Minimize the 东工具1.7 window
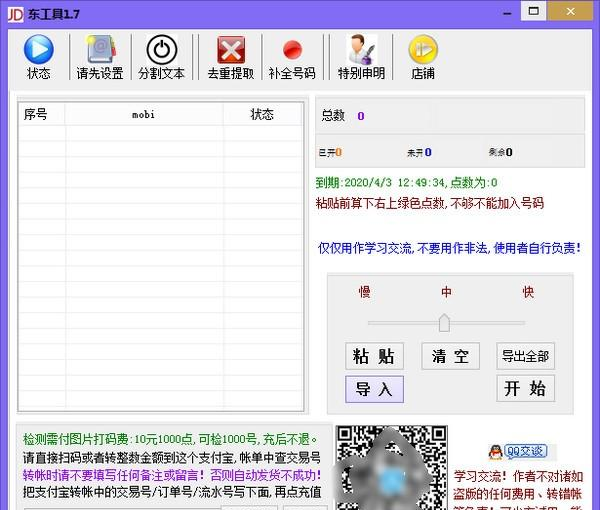This screenshot has width=600, height=510. 507,13
